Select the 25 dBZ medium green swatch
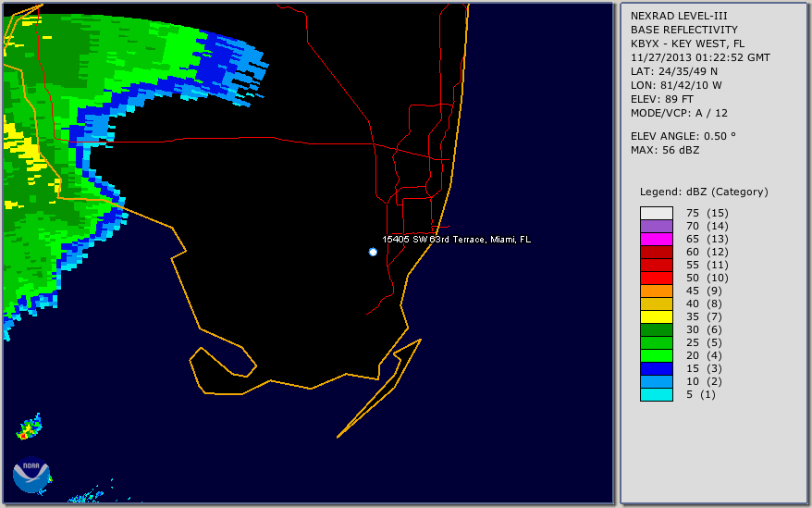This screenshot has height=508, width=812. coord(657,342)
